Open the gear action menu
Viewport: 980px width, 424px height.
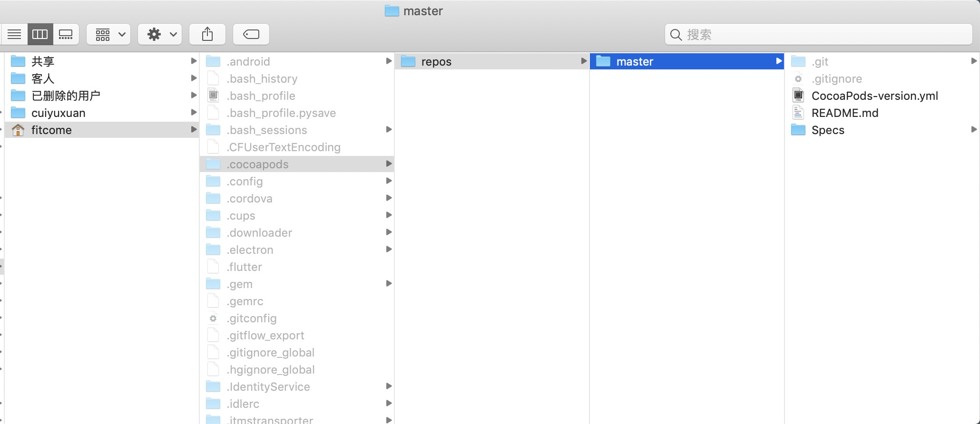coord(160,34)
